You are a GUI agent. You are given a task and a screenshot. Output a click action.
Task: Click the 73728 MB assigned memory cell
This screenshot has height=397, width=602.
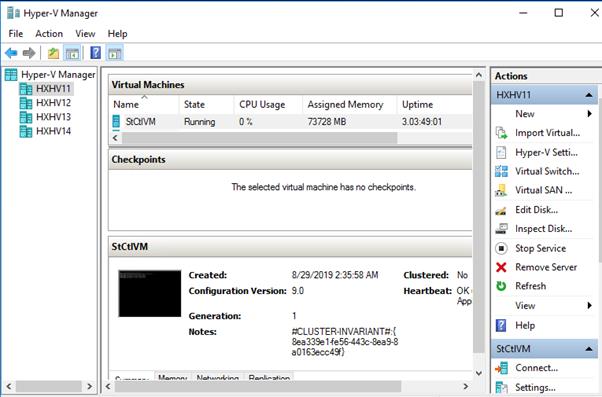click(327, 122)
